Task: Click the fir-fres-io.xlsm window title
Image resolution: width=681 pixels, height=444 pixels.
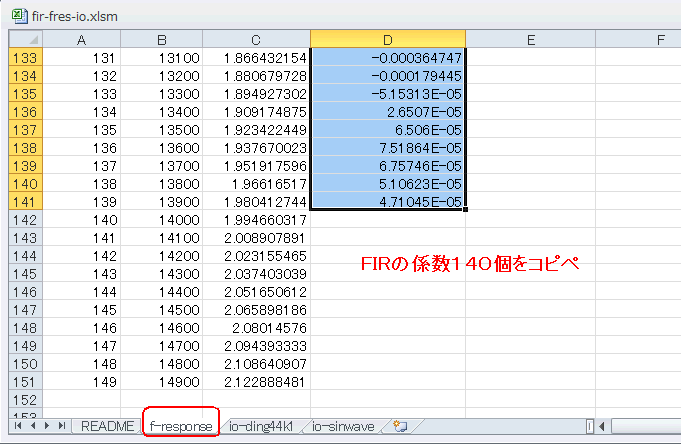Action: (x=74, y=16)
